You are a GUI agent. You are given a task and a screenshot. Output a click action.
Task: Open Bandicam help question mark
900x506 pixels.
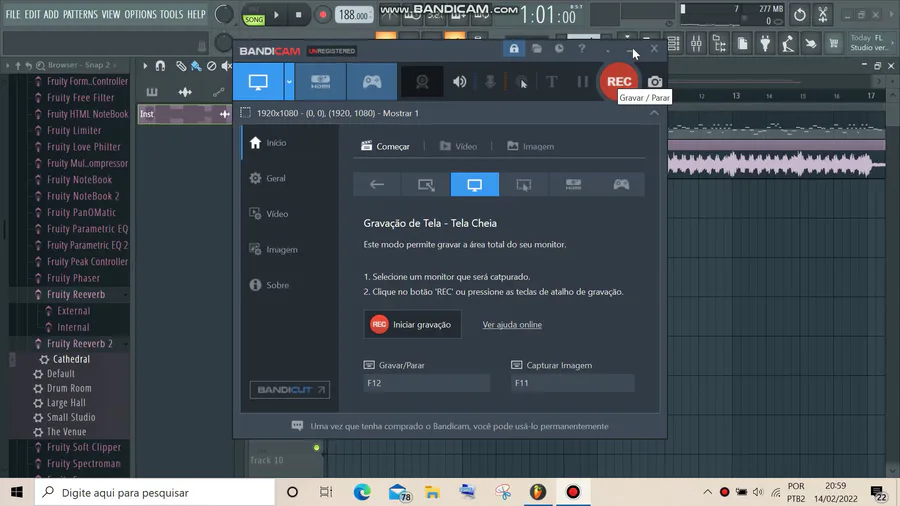(x=582, y=49)
